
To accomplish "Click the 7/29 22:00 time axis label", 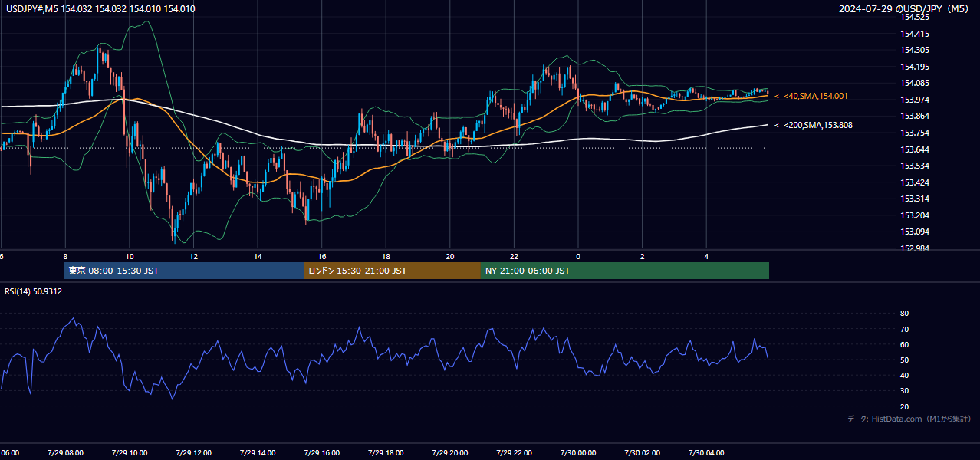I will 514,452.
